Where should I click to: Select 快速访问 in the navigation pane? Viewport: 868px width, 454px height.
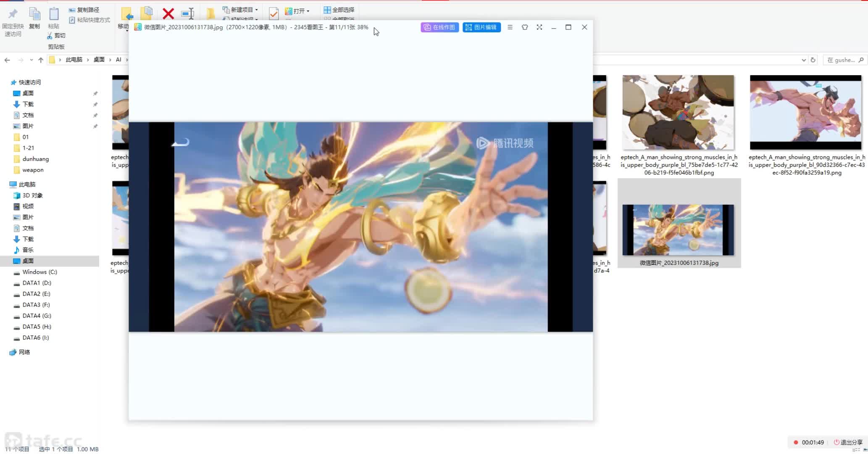click(29, 82)
